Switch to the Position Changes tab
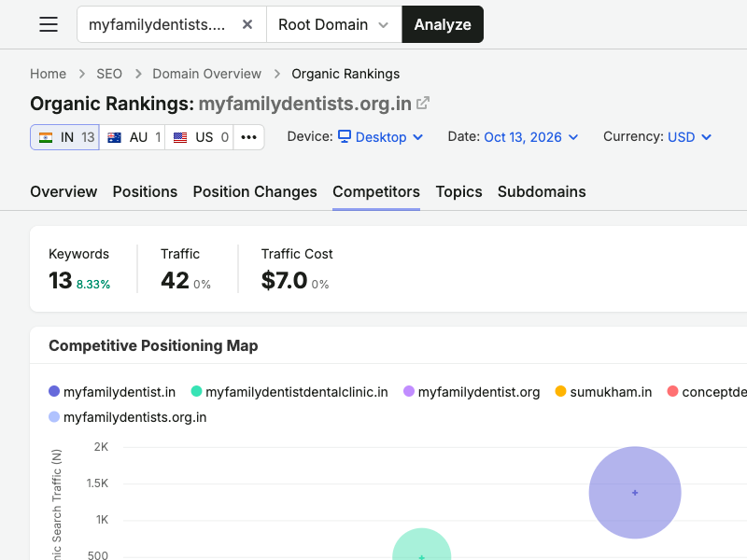747x560 pixels. pos(255,191)
